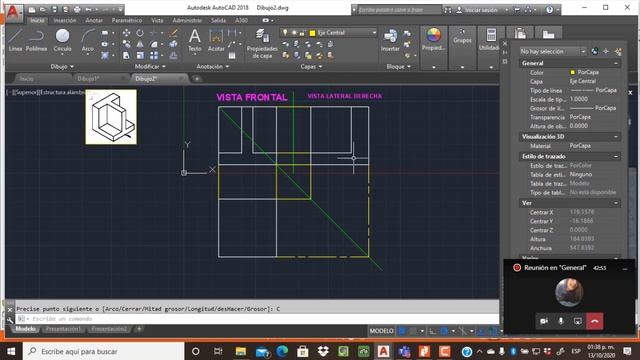Expand the Anotación panel flyout

click(x=213, y=67)
